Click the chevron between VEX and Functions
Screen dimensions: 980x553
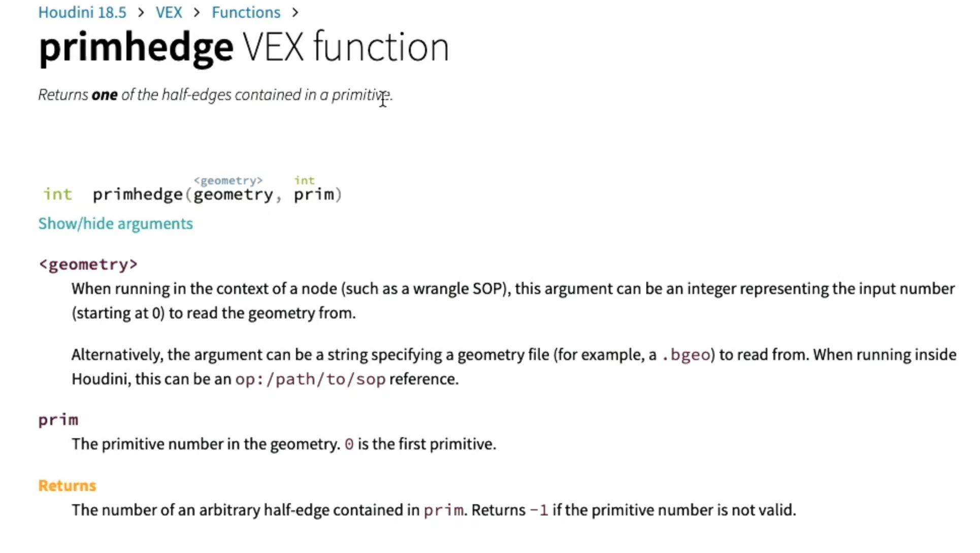pyautogui.click(x=197, y=12)
